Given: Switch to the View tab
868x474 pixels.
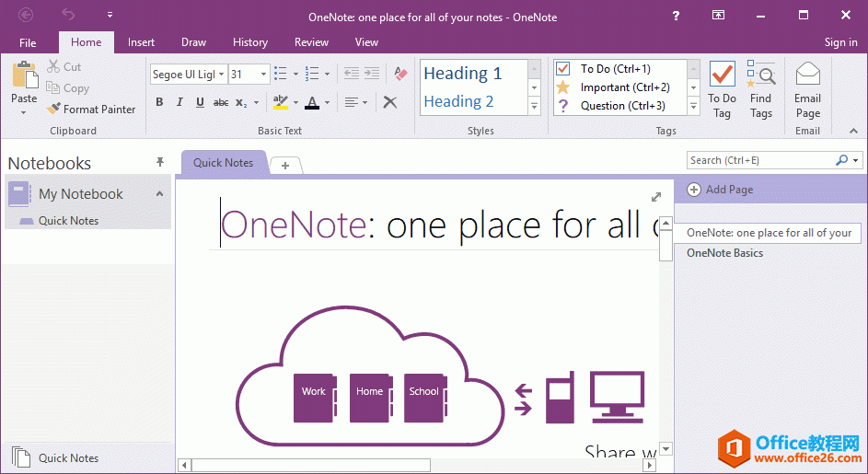Looking at the screenshot, I should click(x=366, y=42).
